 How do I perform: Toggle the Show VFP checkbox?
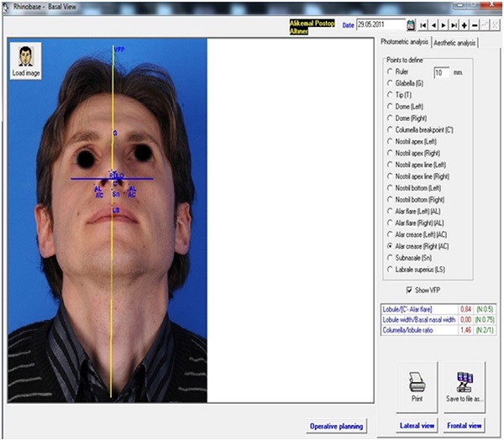click(409, 289)
